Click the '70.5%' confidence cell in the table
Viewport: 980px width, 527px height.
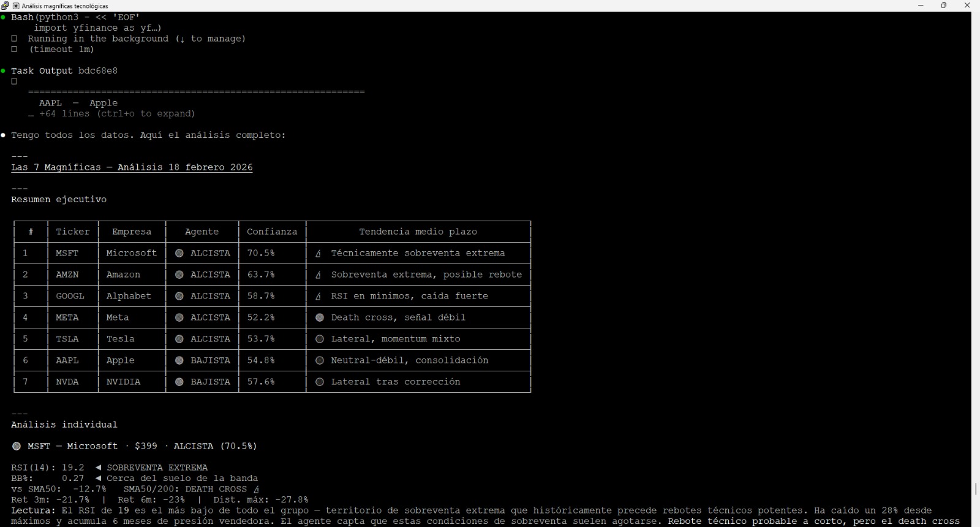point(261,253)
